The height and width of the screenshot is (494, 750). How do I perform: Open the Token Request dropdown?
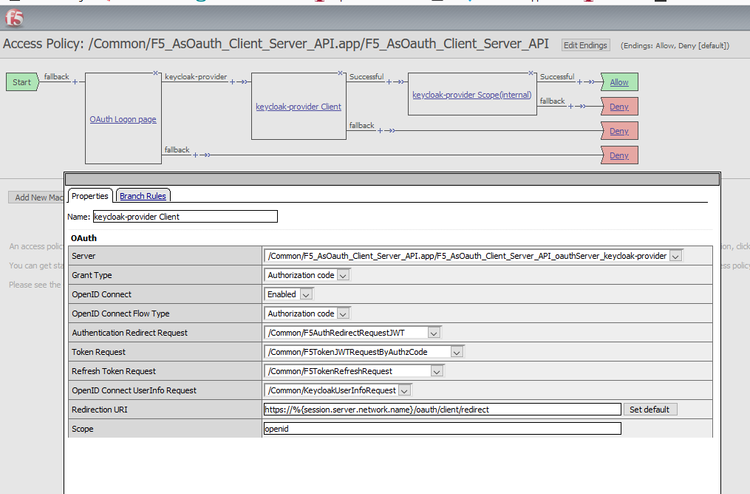click(457, 352)
